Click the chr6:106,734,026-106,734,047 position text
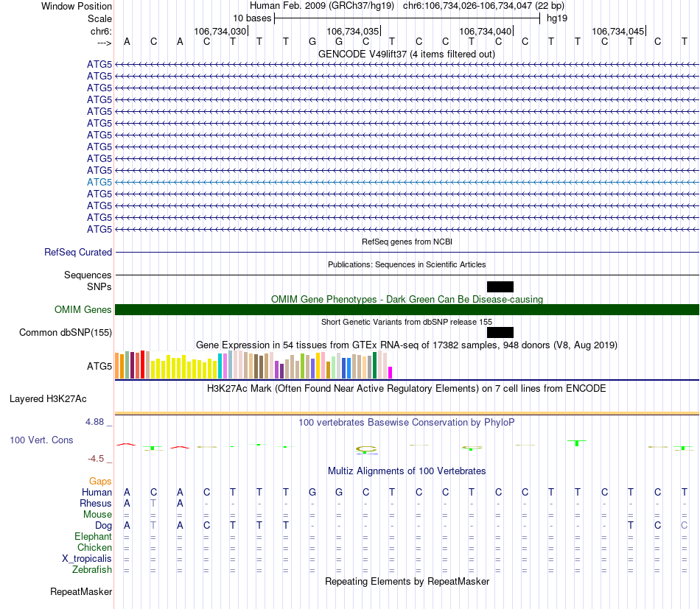 (x=483, y=6)
